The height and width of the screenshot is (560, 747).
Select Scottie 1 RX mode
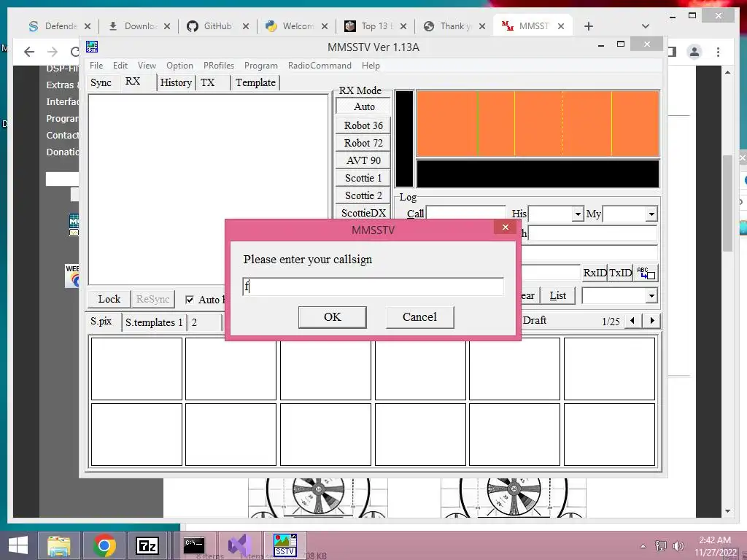tap(363, 178)
